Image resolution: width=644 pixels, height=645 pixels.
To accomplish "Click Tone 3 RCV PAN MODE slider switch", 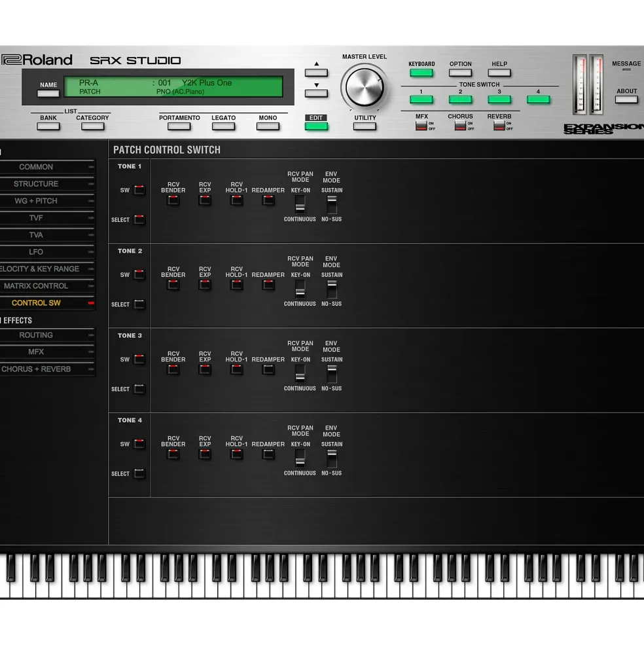I will [300, 373].
